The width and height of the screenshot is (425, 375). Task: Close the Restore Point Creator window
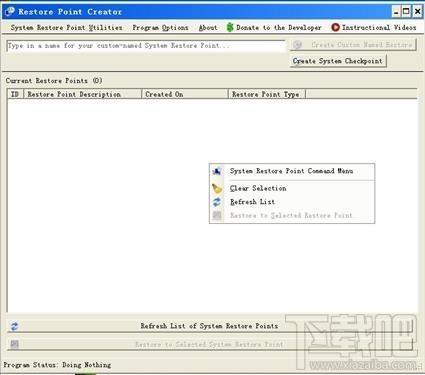pos(417,12)
